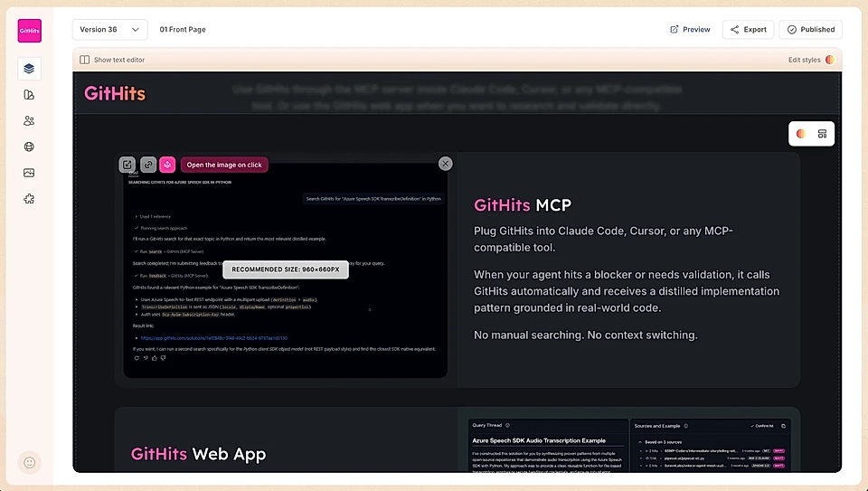This screenshot has width=868, height=491.
Task: Click the Preview button
Action: tap(690, 29)
